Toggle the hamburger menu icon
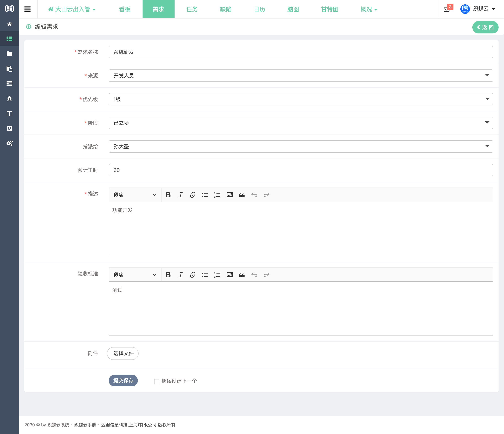This screenshot has height=434, width=504. 27,9
